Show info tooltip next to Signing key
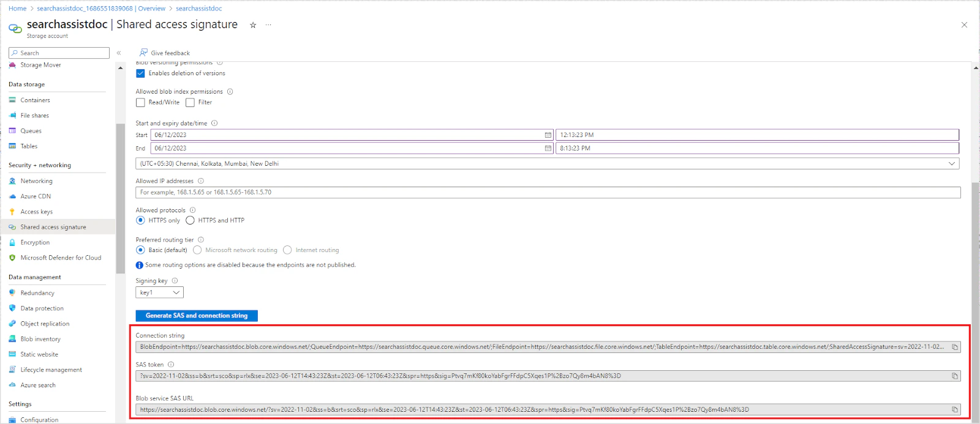This screenshot has height=424, width=980. pos(175,281)
